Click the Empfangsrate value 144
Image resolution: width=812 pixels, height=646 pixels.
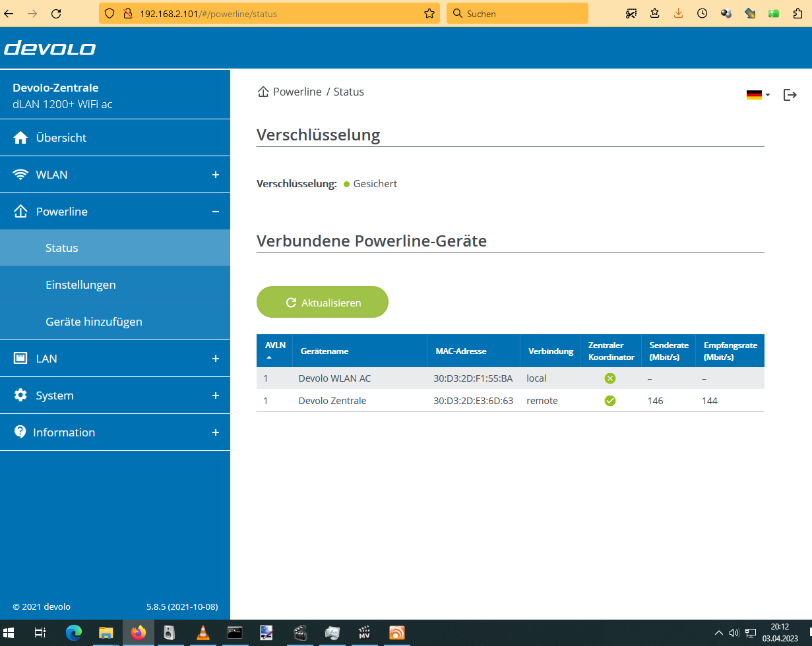710,401
